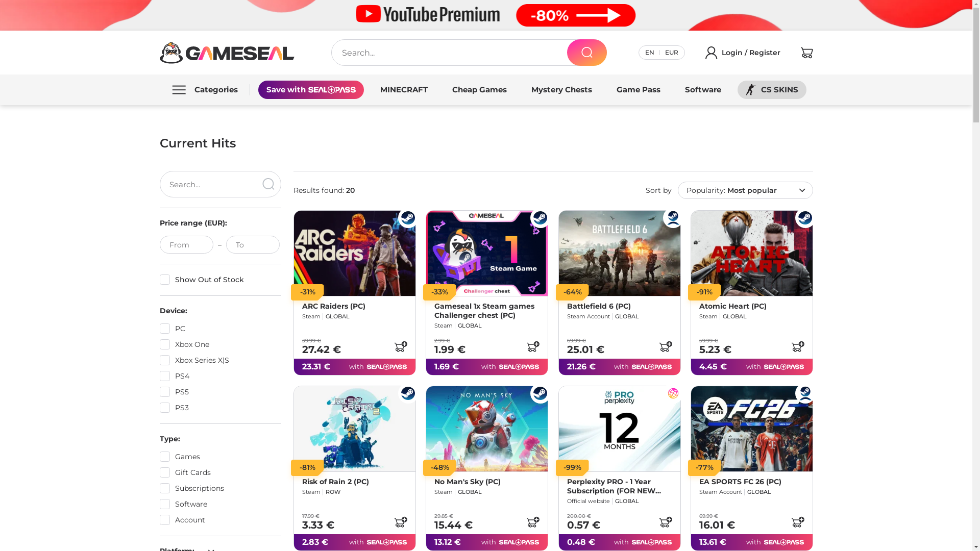
Task: Click the Login / Register link
Action: [743, 53]
